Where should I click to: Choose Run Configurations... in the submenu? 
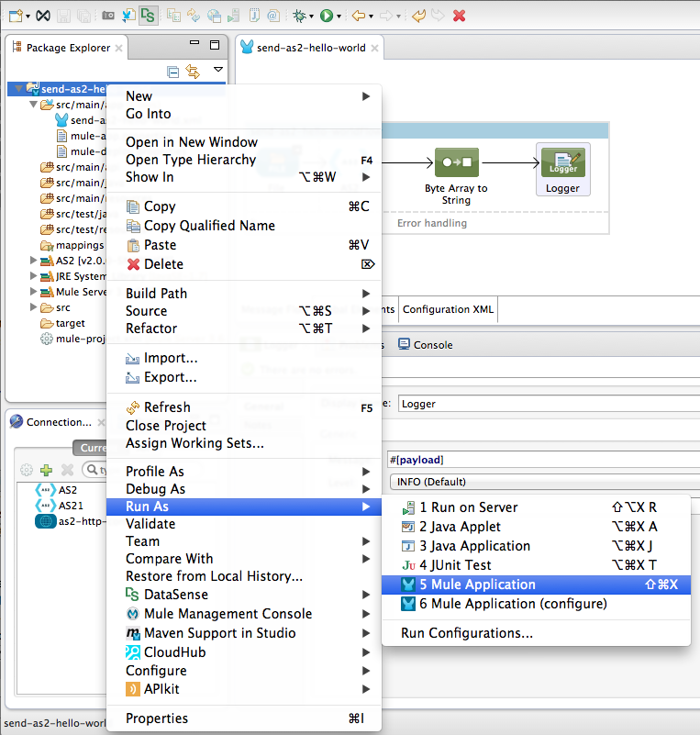pyautogui.click(x=467, y=633)
